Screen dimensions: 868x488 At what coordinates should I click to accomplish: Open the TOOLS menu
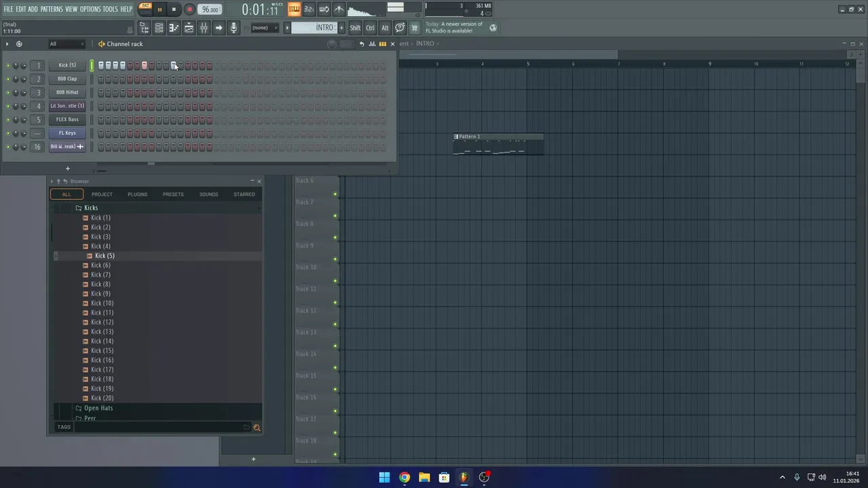pos(111,9)
